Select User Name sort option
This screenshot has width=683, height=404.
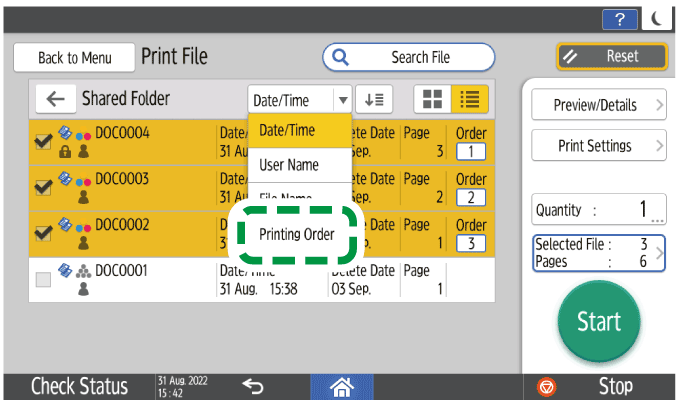(x=289, y=164)
